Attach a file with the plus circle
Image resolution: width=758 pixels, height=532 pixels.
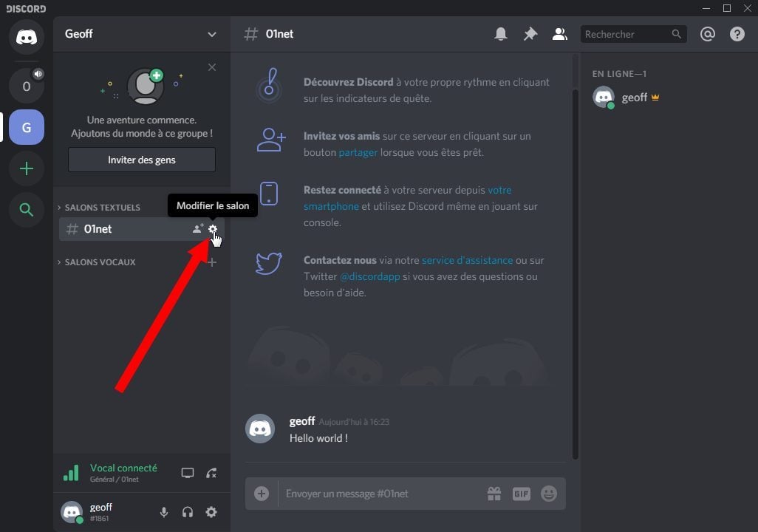[x=262, y=494]
